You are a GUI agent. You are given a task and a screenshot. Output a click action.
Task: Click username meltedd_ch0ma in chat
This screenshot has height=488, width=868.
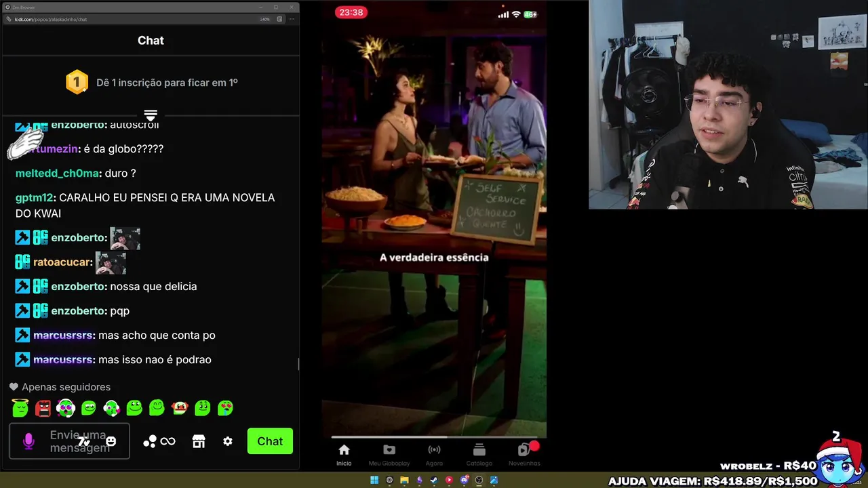click(x=58, y=174)
